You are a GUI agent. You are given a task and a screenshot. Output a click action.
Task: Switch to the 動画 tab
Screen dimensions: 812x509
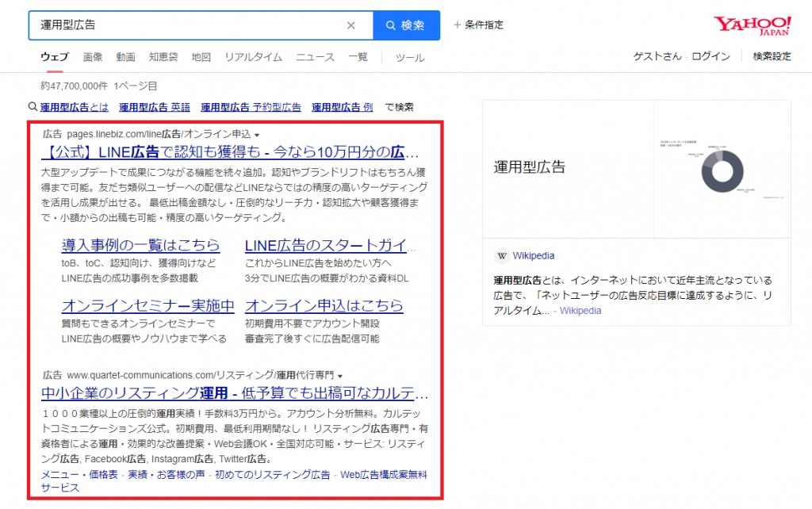tap(125, 57)
